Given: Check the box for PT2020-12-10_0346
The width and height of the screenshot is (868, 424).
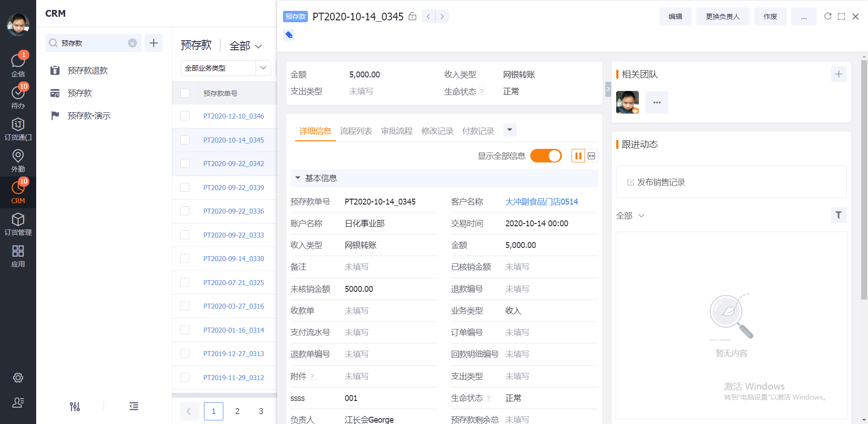Looking at the screenshot, I should [x=185, y=116].
